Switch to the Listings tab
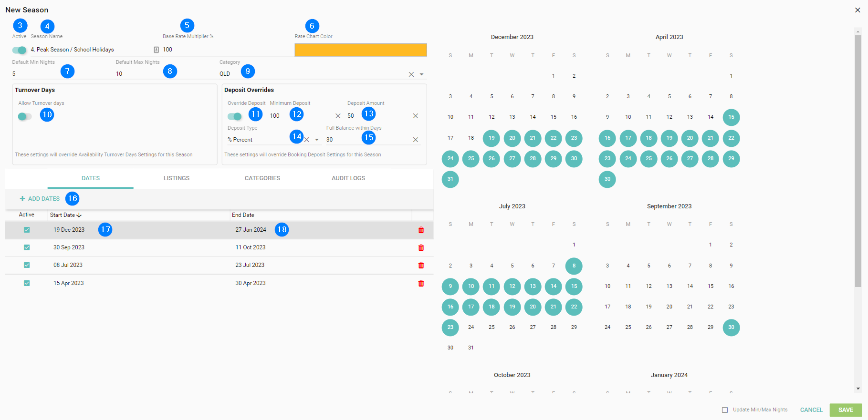Image resolution: width=868 pixels, height=420 pixels. point(177,178)
